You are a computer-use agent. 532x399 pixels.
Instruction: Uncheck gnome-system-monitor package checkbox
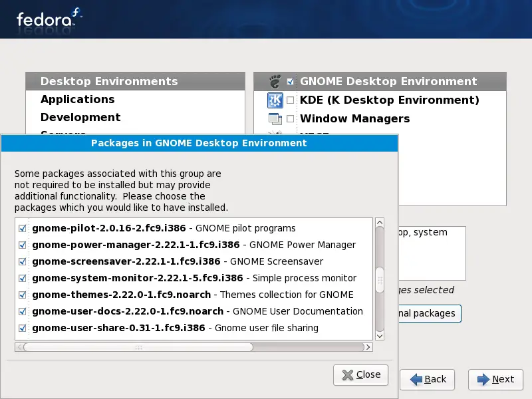pos(23,278)
